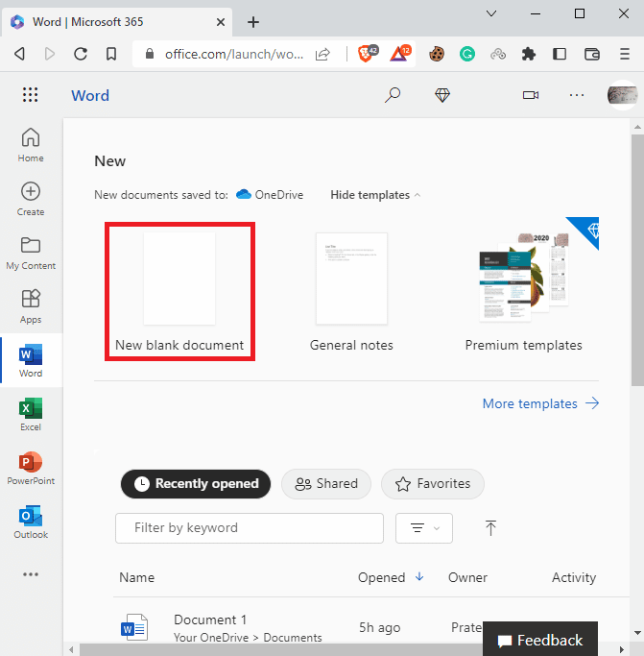
Task: Launch PowerPoint from the sidebar
Action: (31, 468)
